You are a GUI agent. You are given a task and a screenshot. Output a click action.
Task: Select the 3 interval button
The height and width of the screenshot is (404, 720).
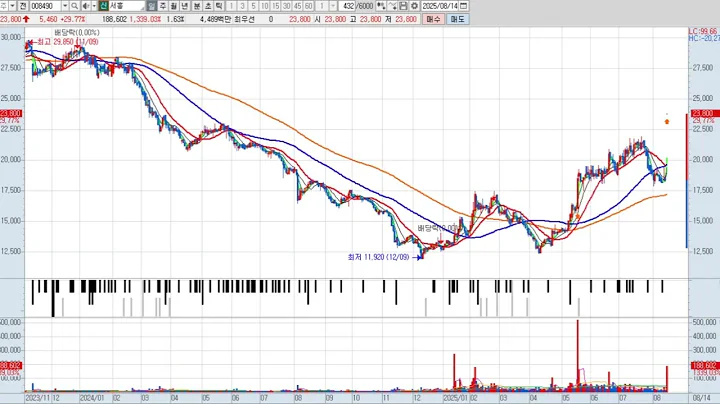coord(242,6)
